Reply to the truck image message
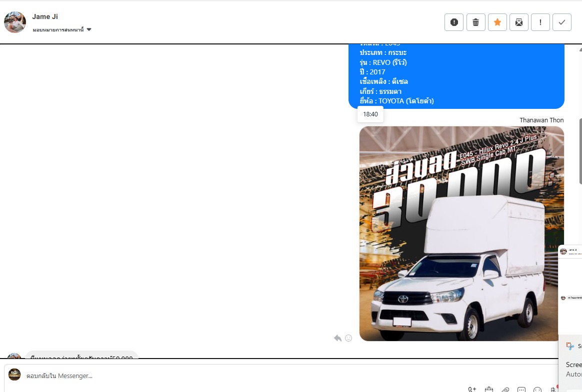 tap(337, 338)
